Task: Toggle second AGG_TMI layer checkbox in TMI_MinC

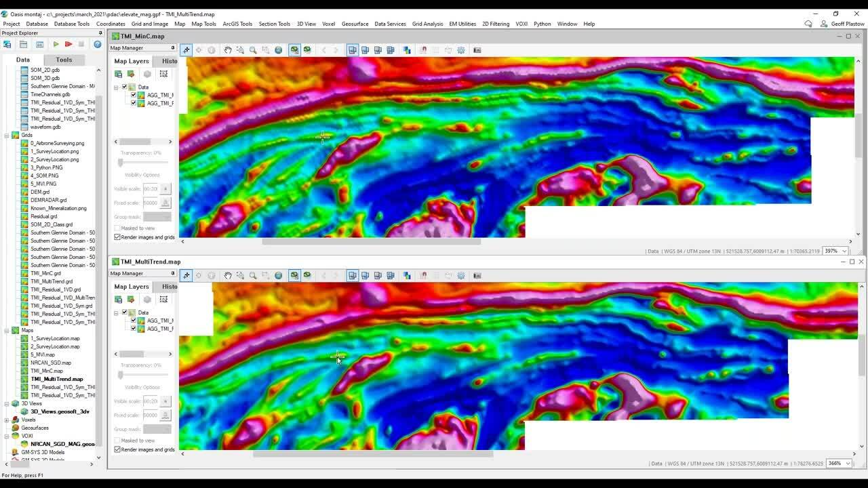Action: coord(134,103)
